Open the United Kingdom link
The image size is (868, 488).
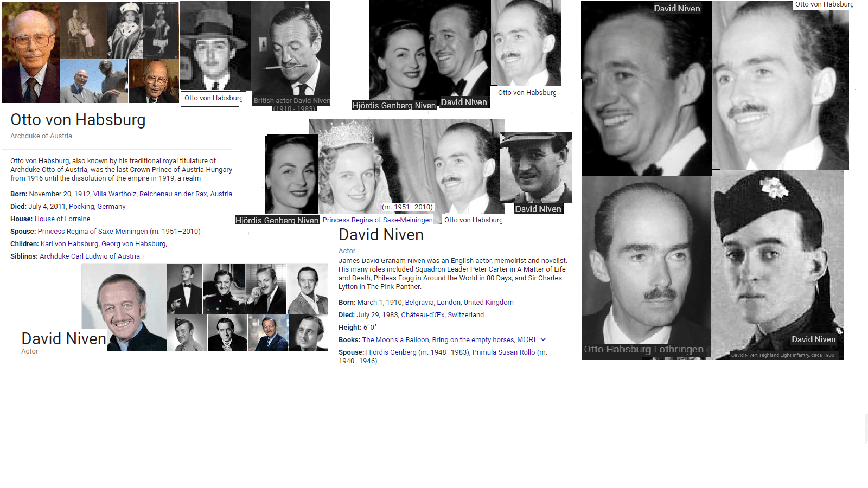tap(488, 303)
